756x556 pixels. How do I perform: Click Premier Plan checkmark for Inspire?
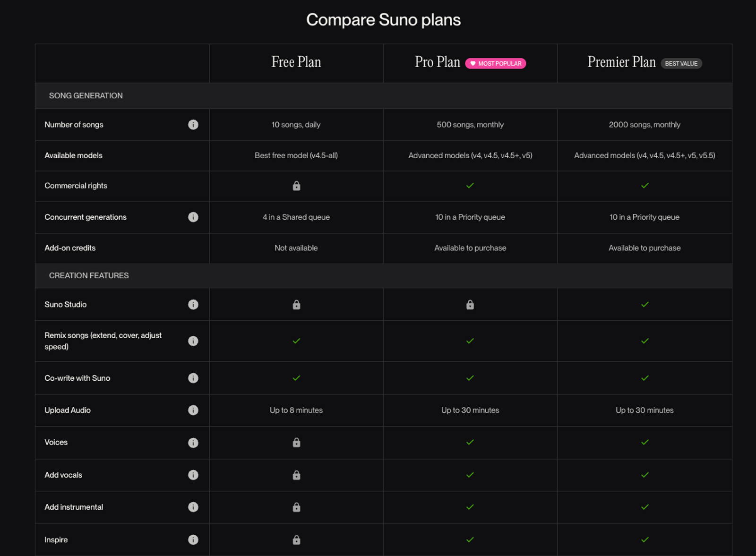click(x=645, y=539)
